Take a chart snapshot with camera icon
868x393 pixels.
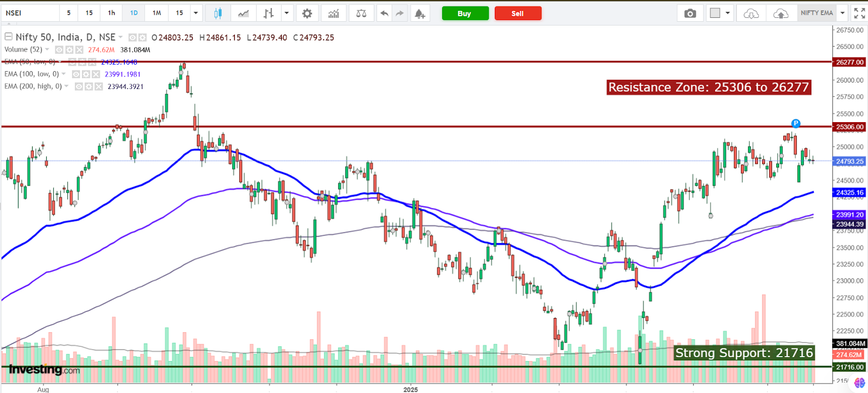pyautogui.click(x=690, y=14)
